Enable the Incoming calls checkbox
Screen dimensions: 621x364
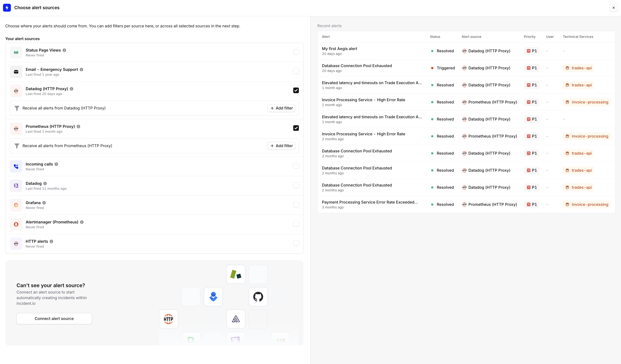coord(296,166)
